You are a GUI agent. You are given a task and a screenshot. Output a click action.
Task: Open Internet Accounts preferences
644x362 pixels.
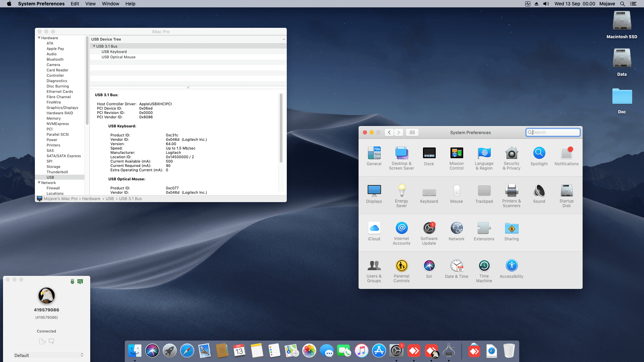pyautogui.click(x=401, y=233)
